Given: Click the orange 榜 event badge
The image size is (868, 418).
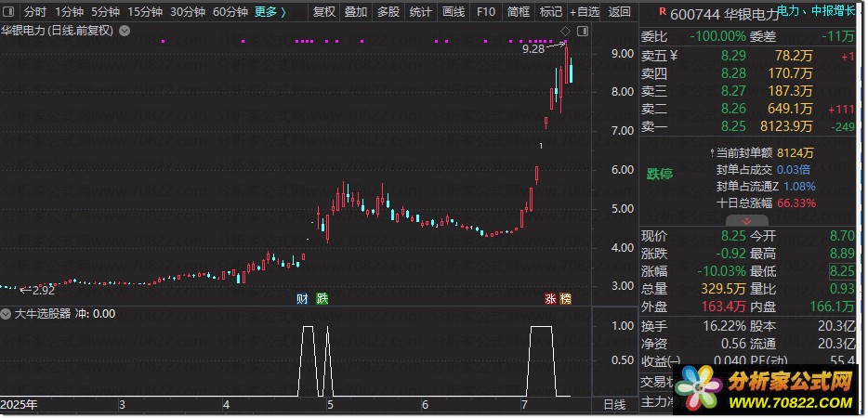Looking at the screenshot, I should pyautogui.click(x=565, y=299).
